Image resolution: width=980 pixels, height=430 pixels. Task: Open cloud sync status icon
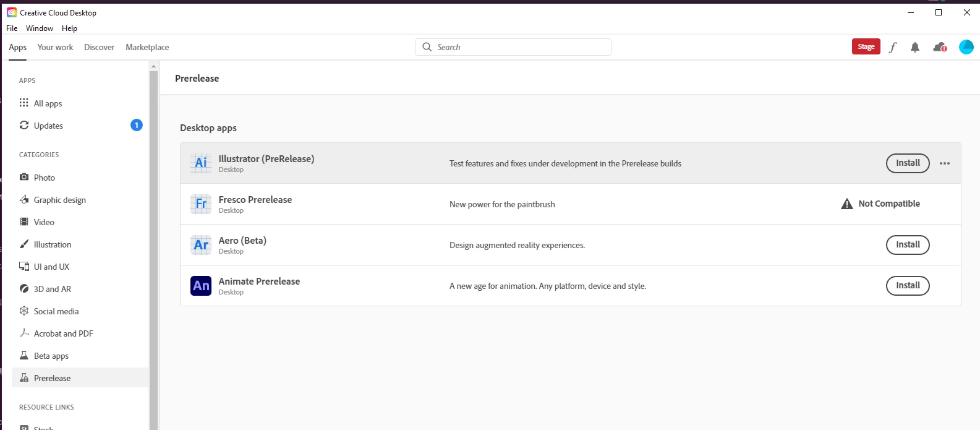tap(940, 47)
